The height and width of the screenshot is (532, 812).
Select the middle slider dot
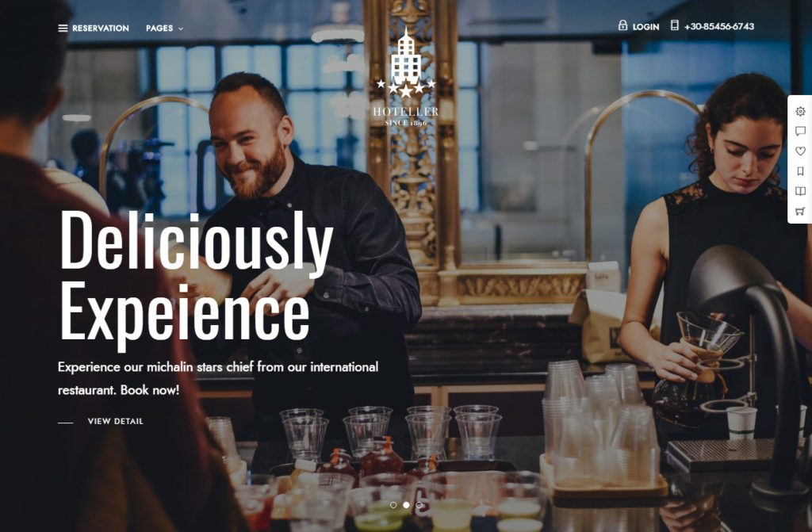(406, 505)
